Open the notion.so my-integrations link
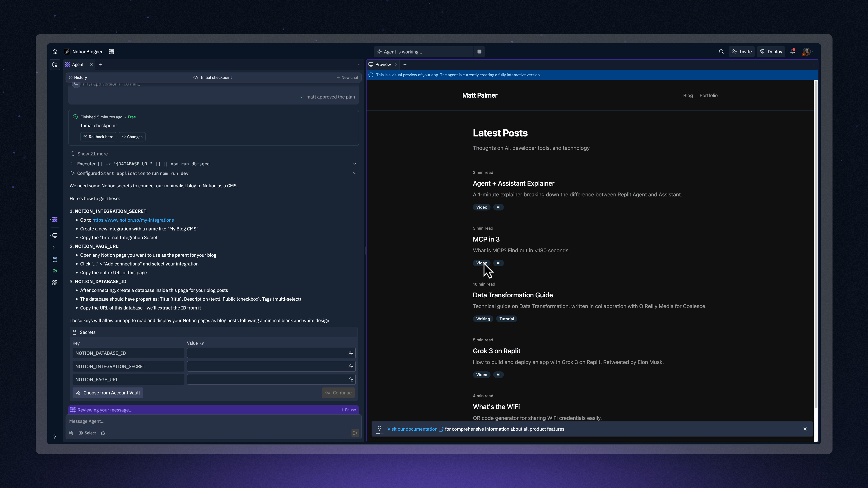The image size is (868, 488). coord(133,220)
